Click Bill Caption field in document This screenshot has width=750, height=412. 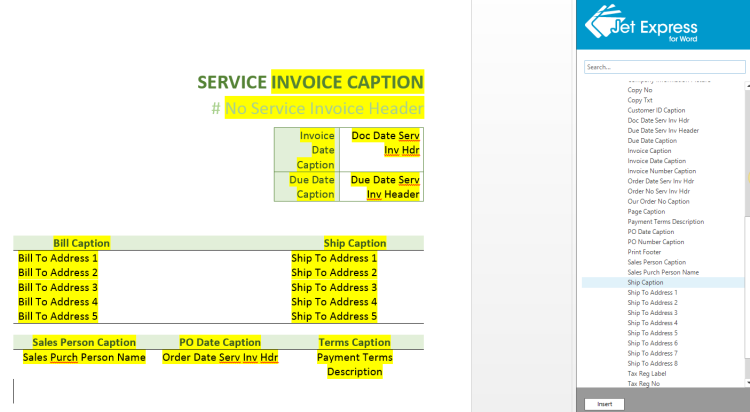point(82,243)
